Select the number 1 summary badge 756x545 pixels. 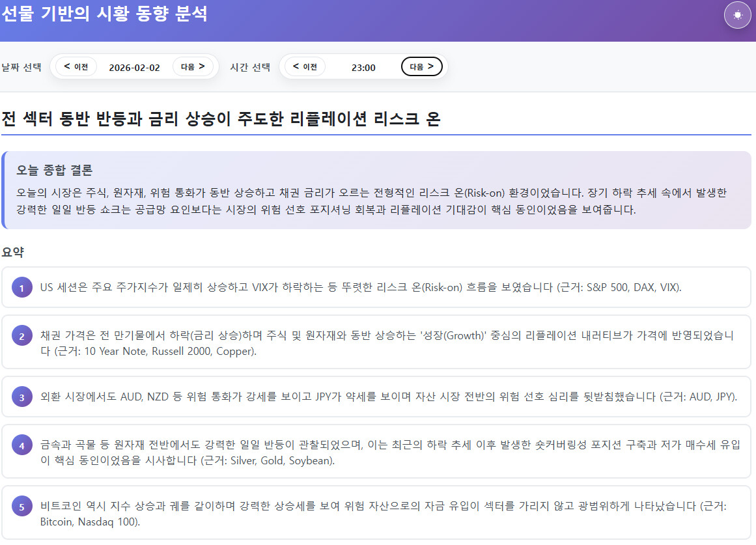coord(21,288)
